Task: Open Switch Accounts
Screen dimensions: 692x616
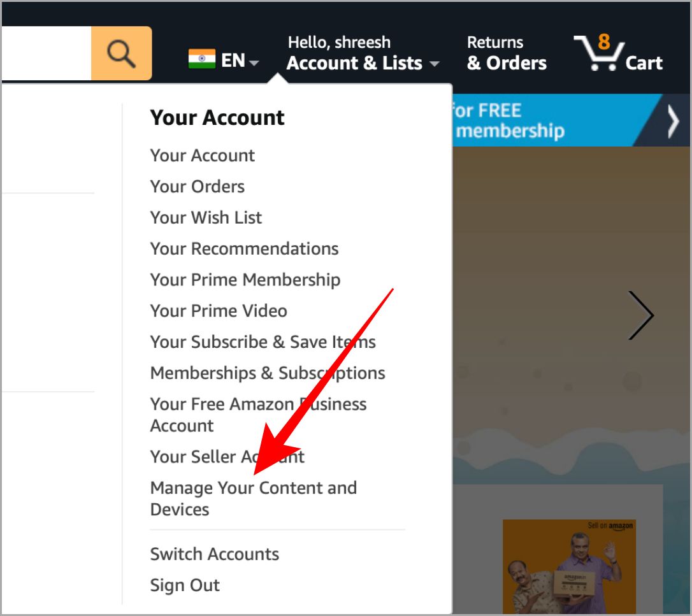Action: tap(214, 554)
